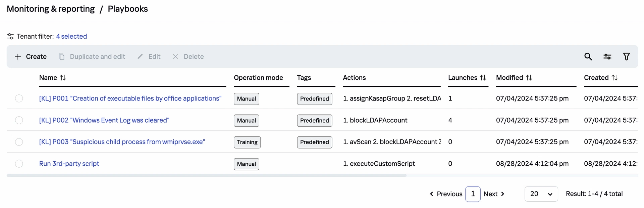Click the search magnifier icon
The image size is (644, 208).
tap(588, 56)
